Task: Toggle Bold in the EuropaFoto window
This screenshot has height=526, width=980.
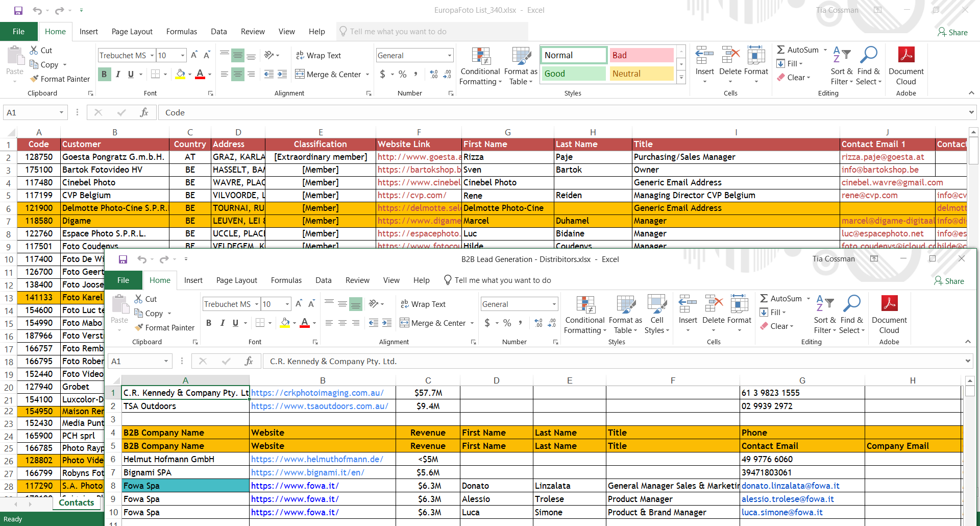Action: (104, 74)
